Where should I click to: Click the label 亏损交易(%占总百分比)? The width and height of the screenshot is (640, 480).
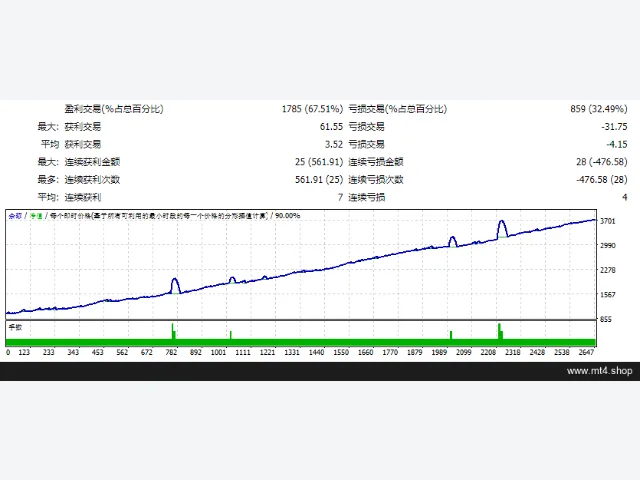point(398,109)
